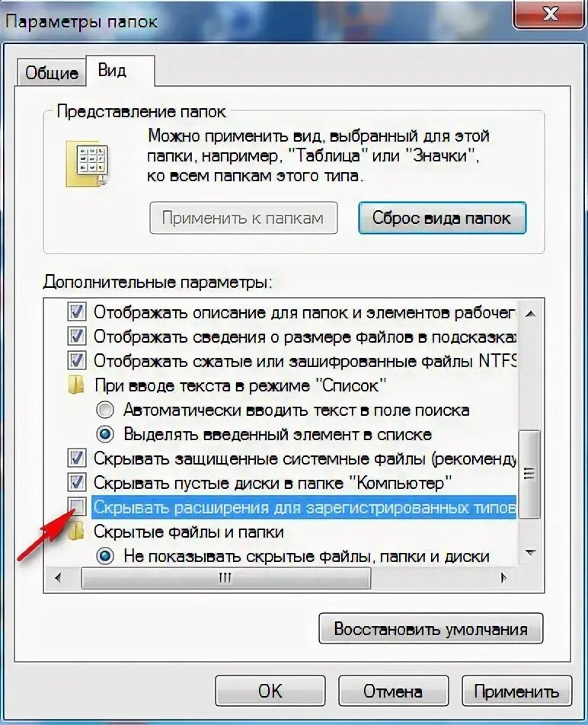Click the folder view icon in Представление папок
588x725 pixels.
[x=88, y=164]
